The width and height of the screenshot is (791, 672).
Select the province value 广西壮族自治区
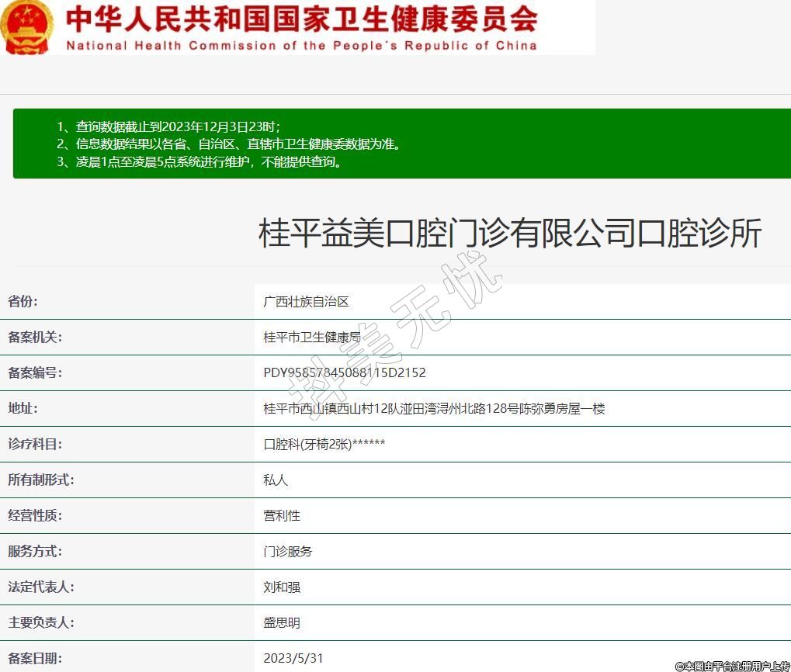coord(306,302)
